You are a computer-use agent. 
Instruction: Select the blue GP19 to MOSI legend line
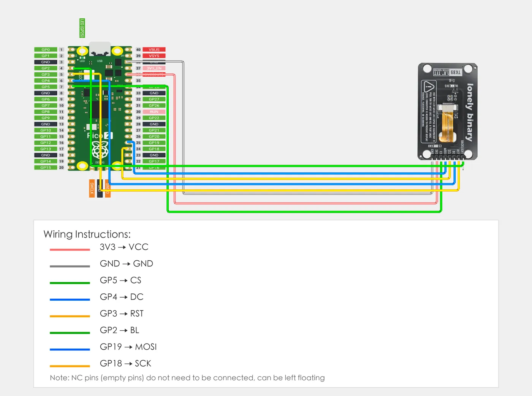coord(70,349)
